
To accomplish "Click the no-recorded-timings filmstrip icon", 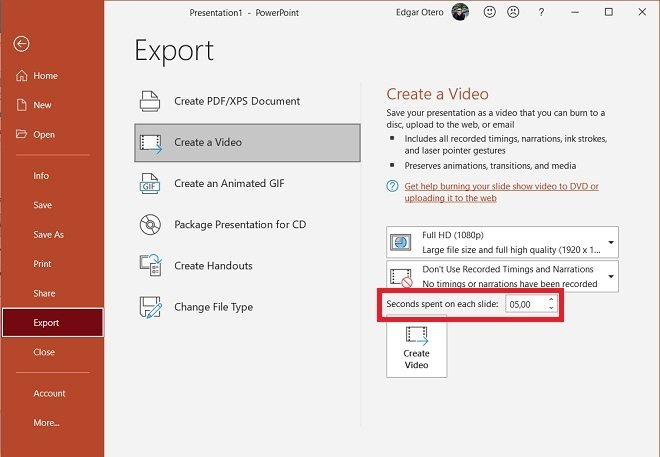I will [x=401, y=278].
